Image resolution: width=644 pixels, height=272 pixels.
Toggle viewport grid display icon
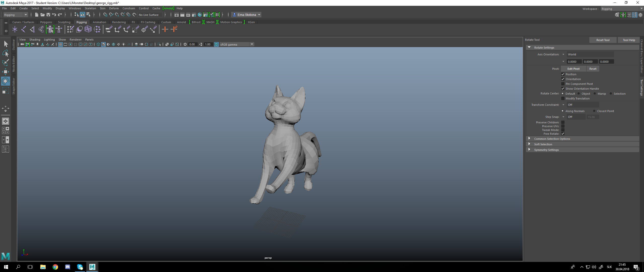pos(60,44)
